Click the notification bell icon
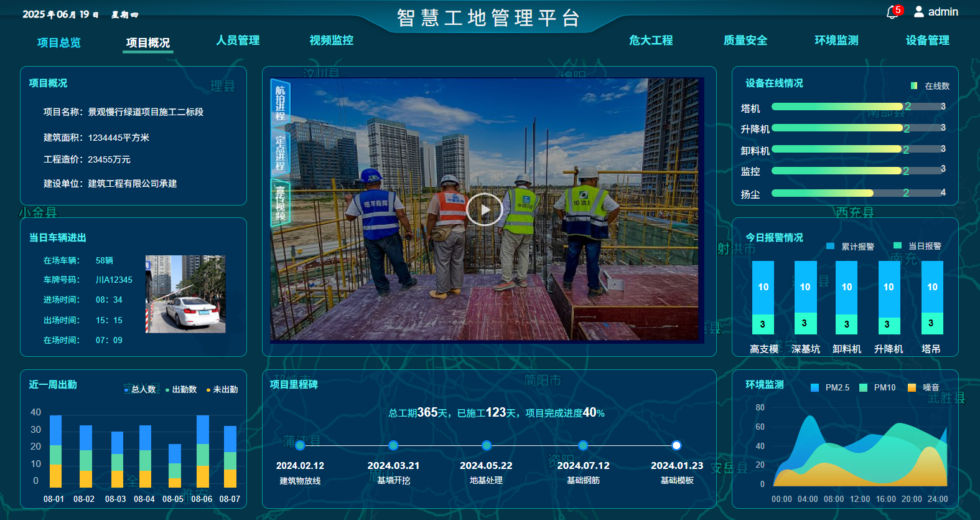 pos(892,12)
